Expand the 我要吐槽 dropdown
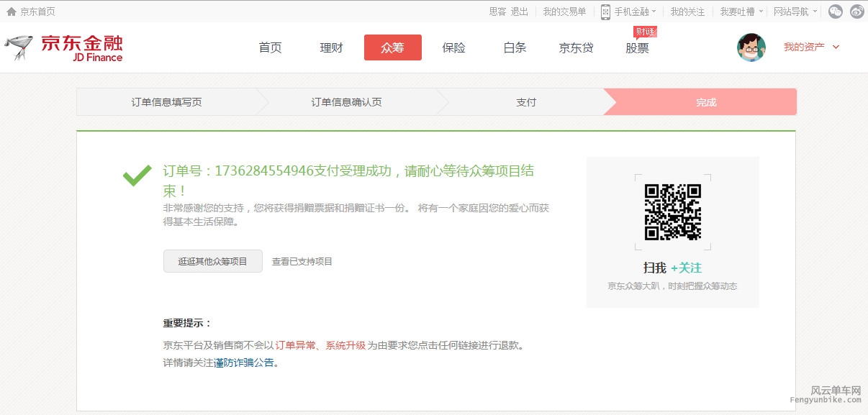Viewport: 868px width, 415px height. tap(741, 12)
